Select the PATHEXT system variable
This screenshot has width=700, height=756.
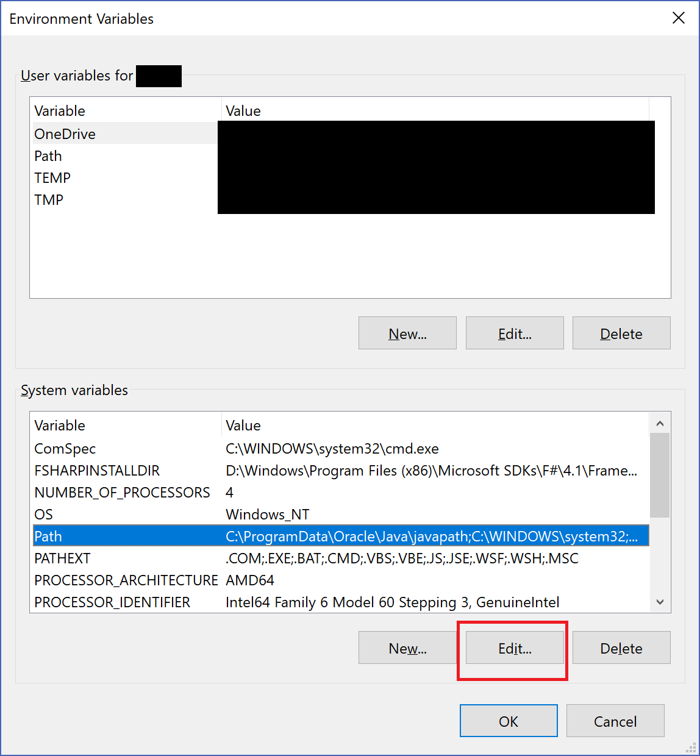(62, 558)
